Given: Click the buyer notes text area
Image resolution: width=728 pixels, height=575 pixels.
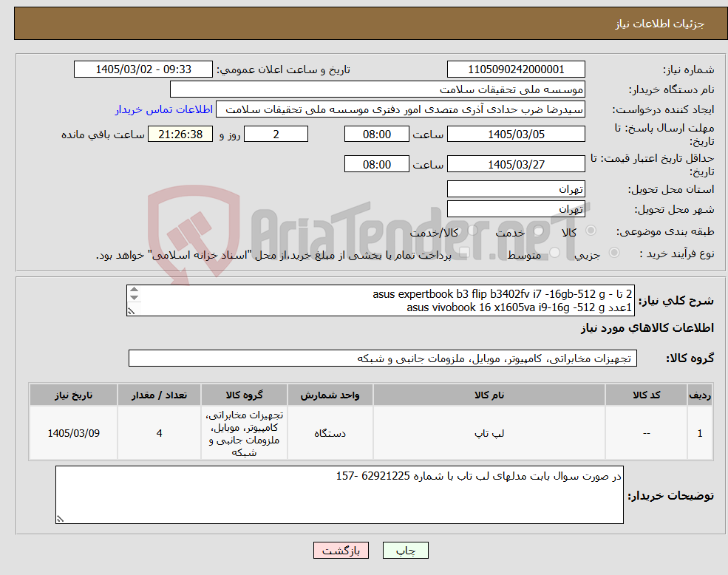Looking at the screenshot, I should pos(339,495).
